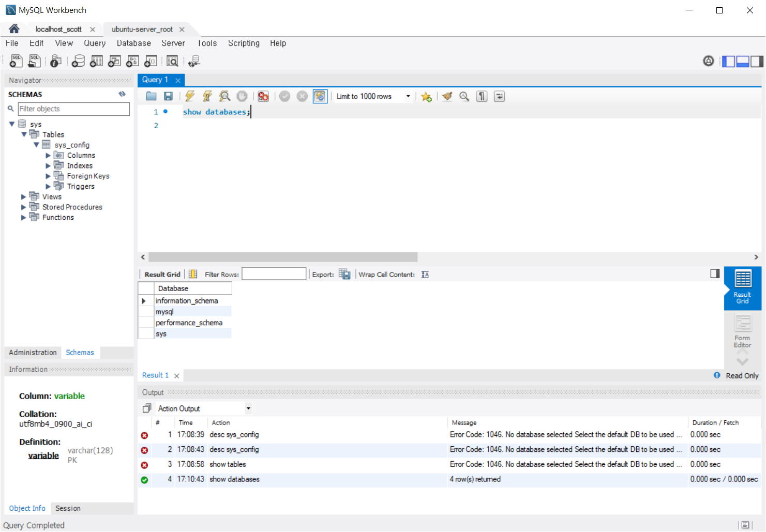Close the Query 1 editor tab
766x532 pixels.
178,80
